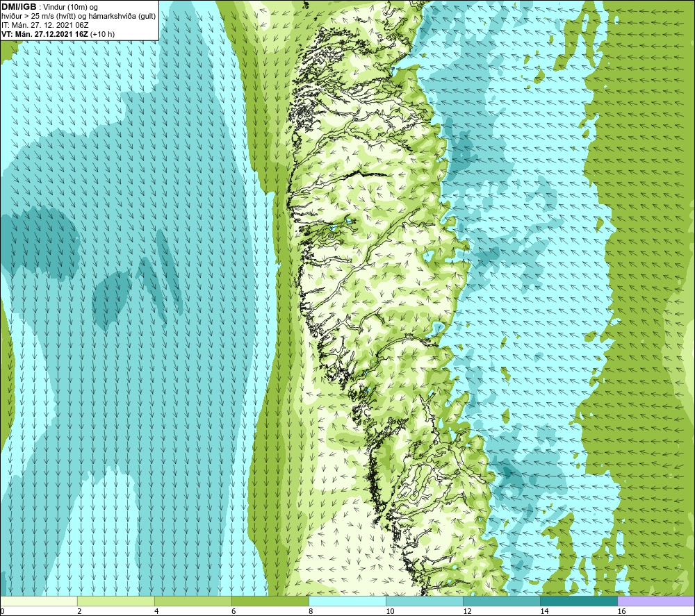Click the "0" scale label

point(2,612)
